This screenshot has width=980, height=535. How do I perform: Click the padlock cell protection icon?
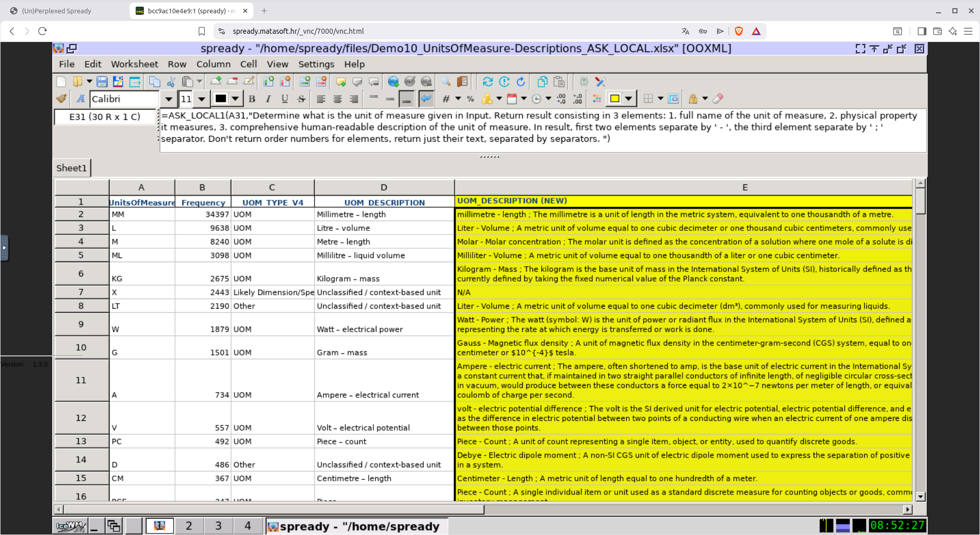point(693,99)
